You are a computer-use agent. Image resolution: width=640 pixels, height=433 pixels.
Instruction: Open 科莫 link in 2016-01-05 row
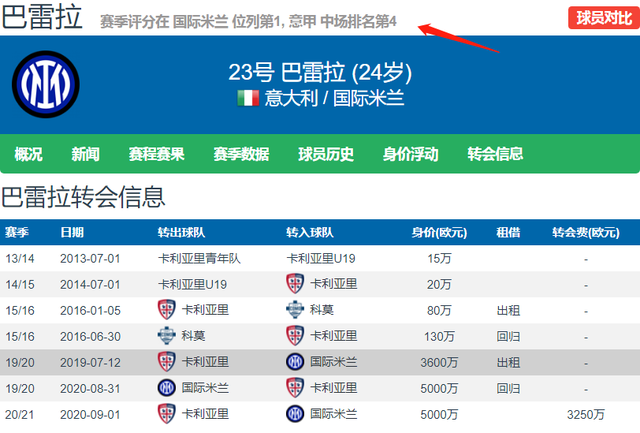coord(322,310)
